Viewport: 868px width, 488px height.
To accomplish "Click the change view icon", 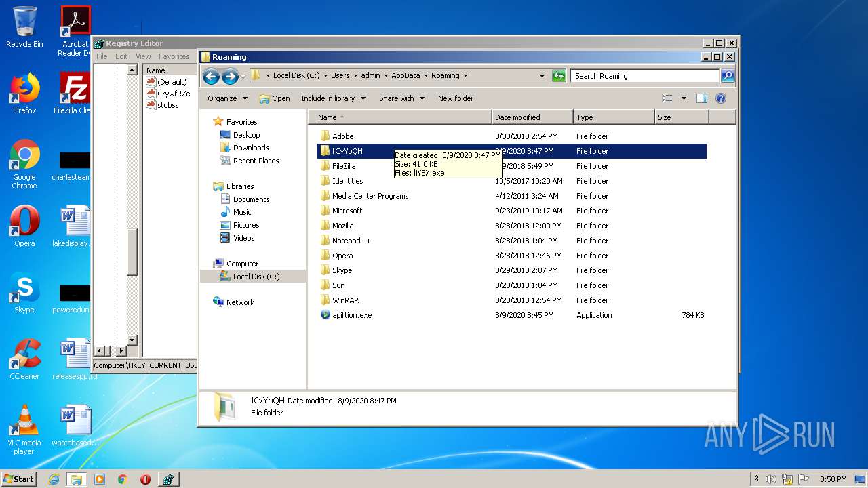I will point(667,98).
